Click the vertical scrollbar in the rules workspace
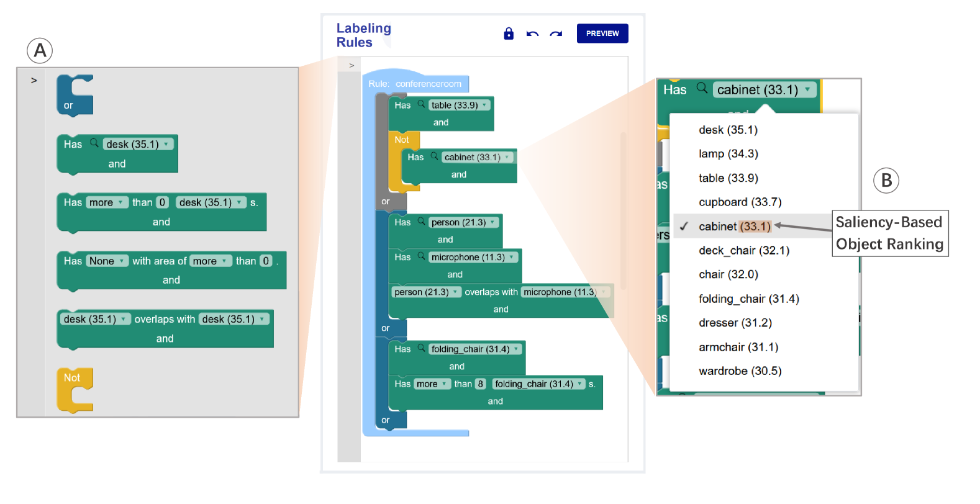The image size is (980, 504). coord(623,211)
